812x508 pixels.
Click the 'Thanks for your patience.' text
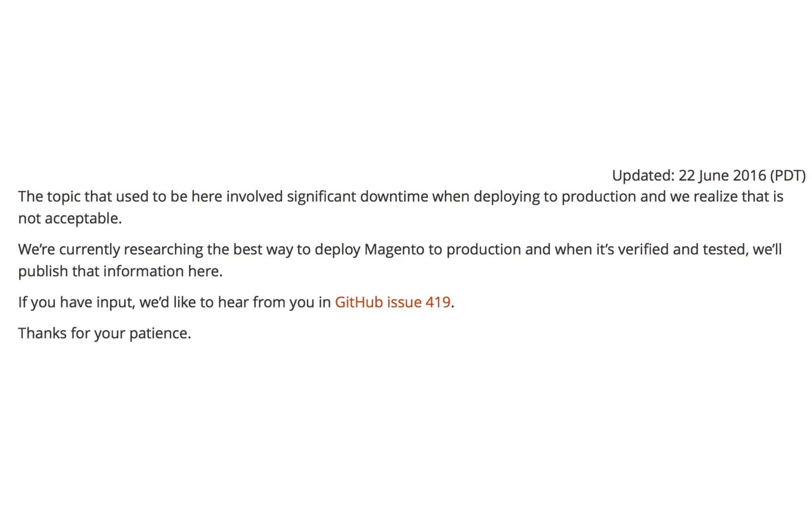tap(105, 333)
